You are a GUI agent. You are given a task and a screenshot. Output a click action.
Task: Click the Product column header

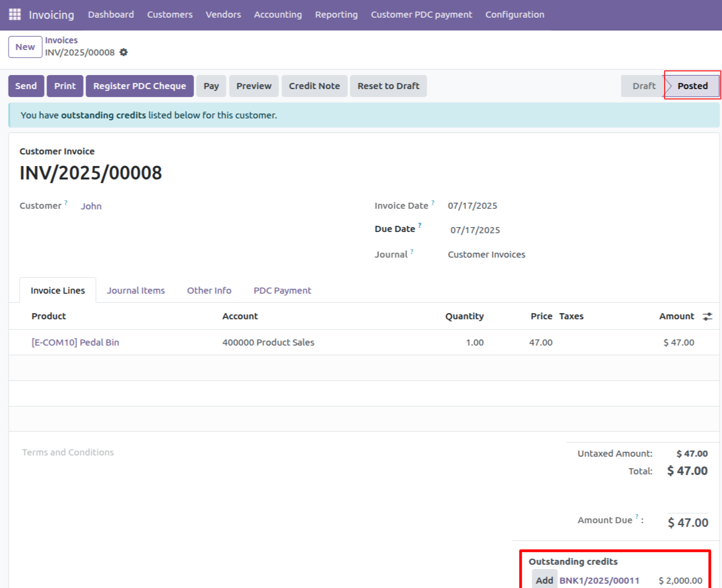pos(49,316)
